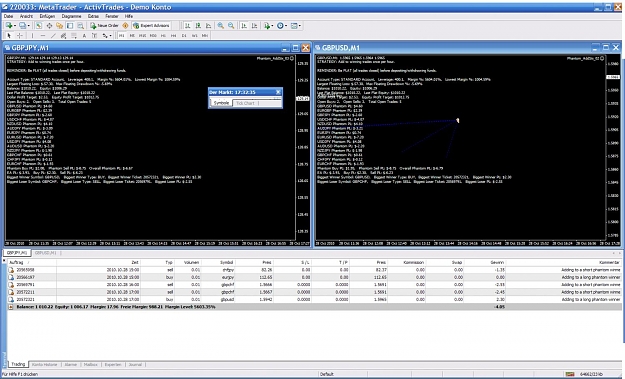Open the Experten terminal tab

pyautogui.click(x=113, y=364)
